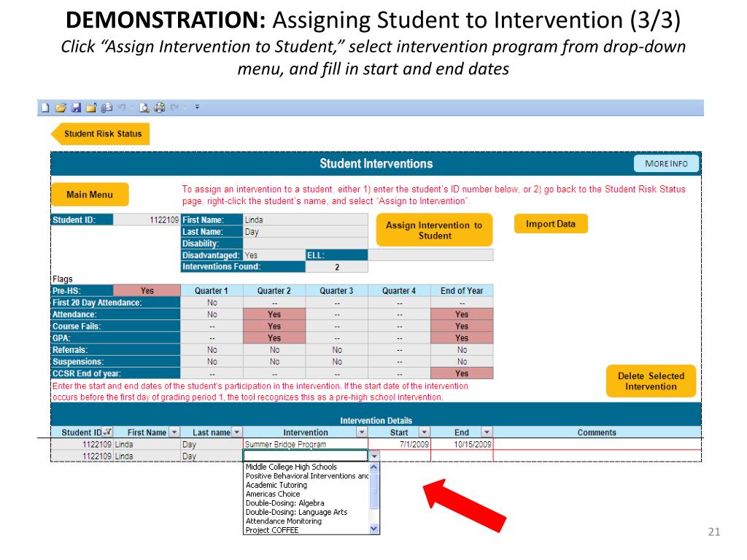
Task: Click the Delete Selected Intervention button
Action: pyautogui.click(x=651, y=381)
